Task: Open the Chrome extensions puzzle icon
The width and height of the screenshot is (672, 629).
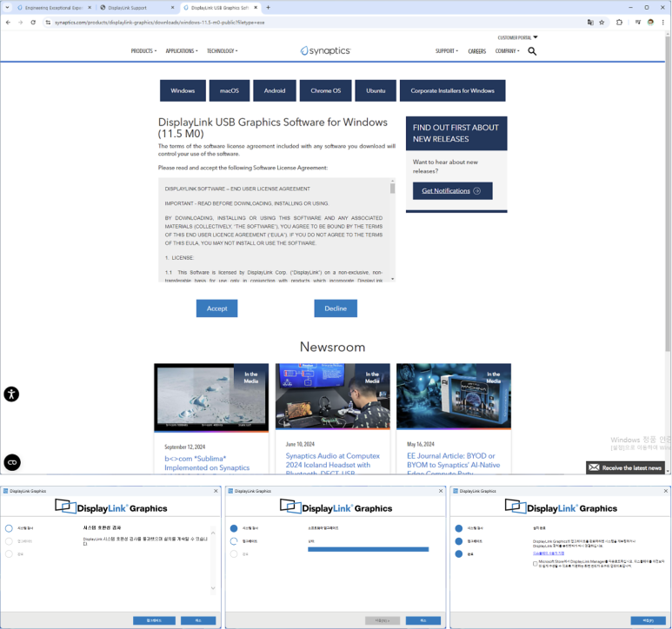Action: (x=619, y=23)
